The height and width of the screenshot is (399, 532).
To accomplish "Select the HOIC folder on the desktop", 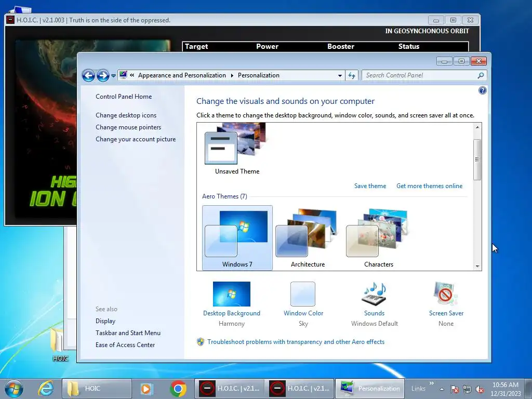I will pyautogui.click(x=60, y=344).
